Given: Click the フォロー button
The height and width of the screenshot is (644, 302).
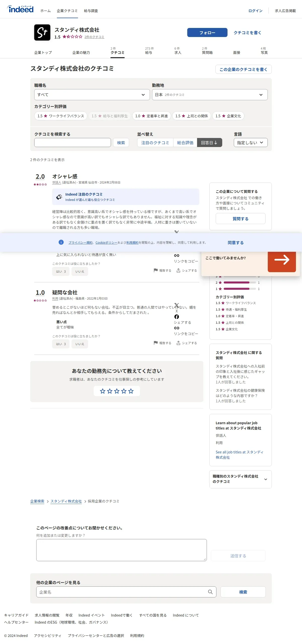Looking at the screenshot, I should pos(207,32).
